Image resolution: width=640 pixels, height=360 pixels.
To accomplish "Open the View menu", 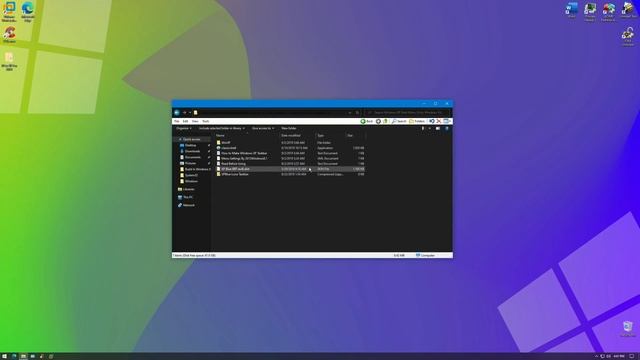I will click(x=195, y=121).
